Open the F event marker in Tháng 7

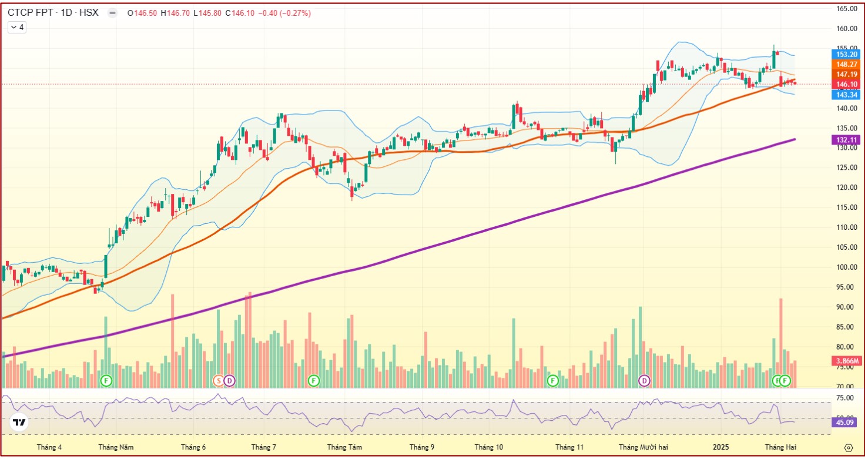314,381
